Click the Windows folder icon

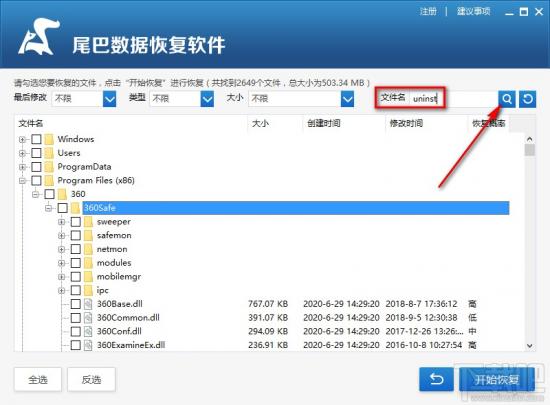pos(49,139)
